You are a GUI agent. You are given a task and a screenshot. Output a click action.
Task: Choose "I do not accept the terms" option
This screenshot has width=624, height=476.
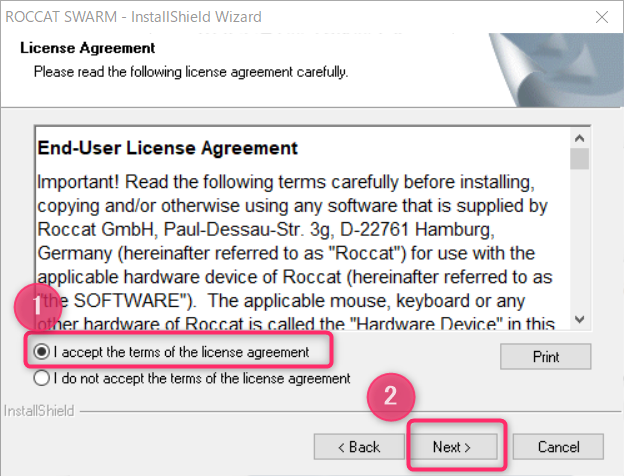click(42, 378)
